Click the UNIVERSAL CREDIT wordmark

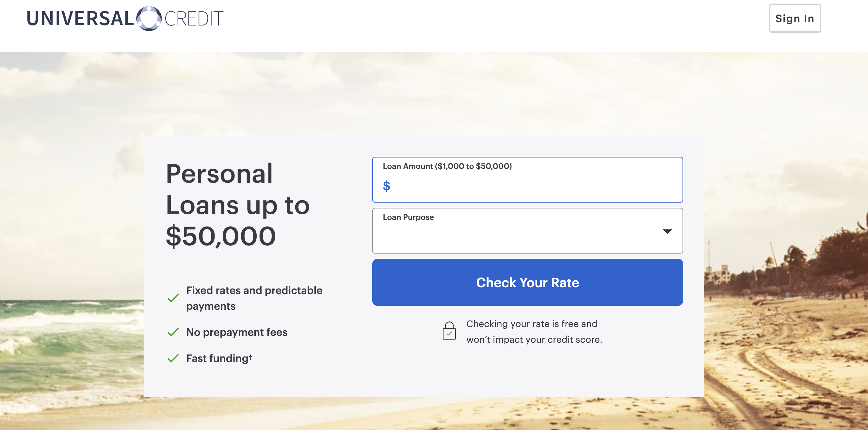coord(125,18)
